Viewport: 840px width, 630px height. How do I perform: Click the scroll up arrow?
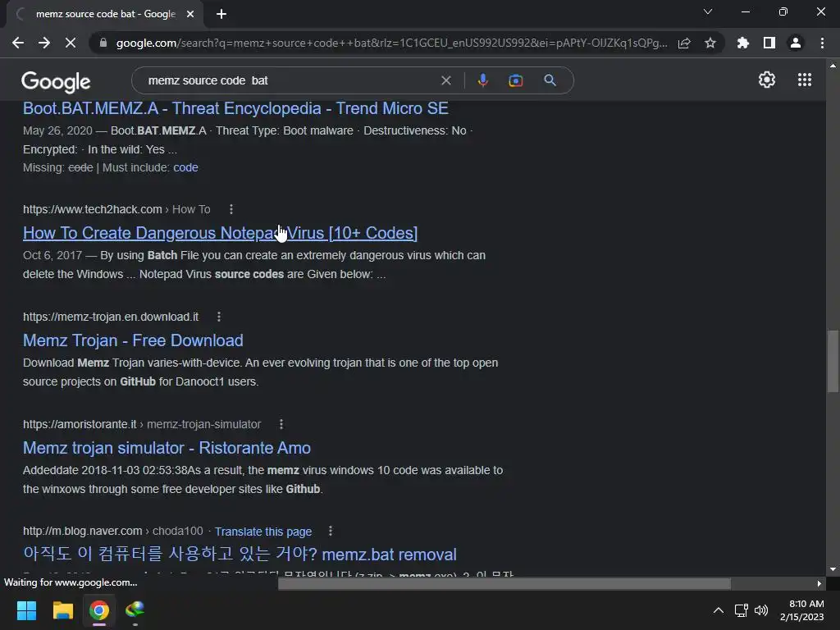tap(833, 66)
